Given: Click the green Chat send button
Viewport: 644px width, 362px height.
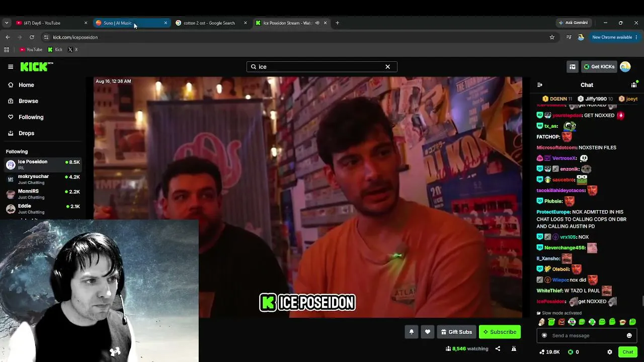Looking at the screenshot, I should 627,352.
